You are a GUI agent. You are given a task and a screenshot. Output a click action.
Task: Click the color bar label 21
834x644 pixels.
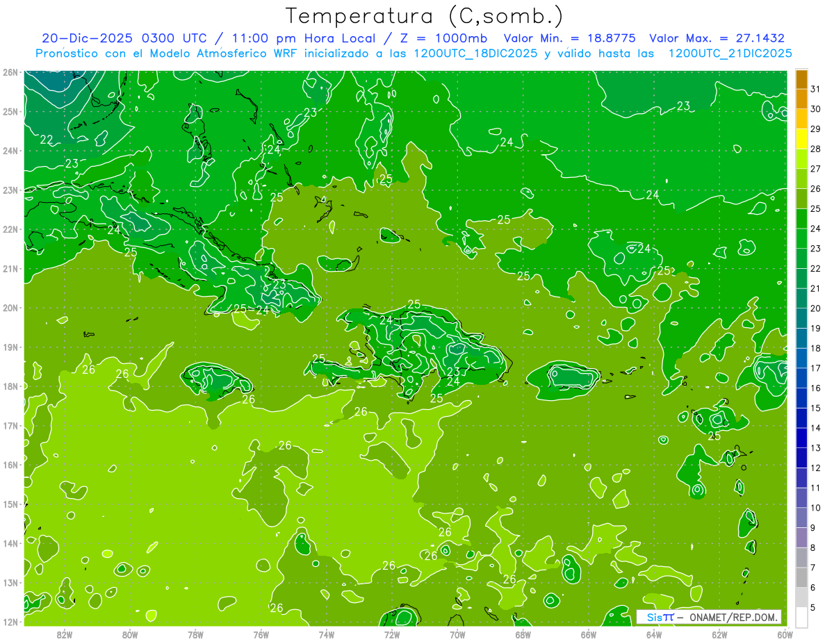point(815,288)
